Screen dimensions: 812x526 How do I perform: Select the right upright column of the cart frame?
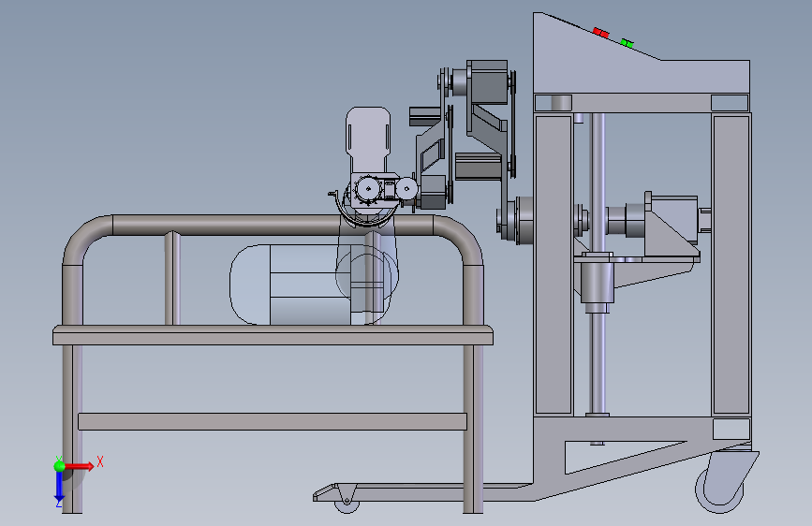tap(731, 264)
